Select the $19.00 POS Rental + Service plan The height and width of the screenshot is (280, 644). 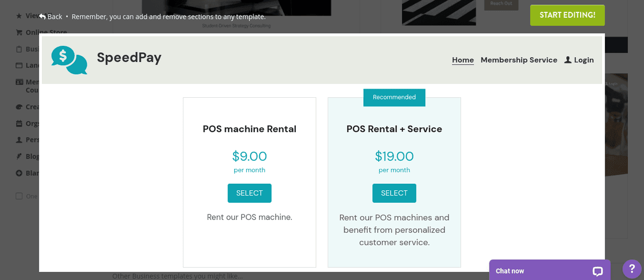[394, 193]
